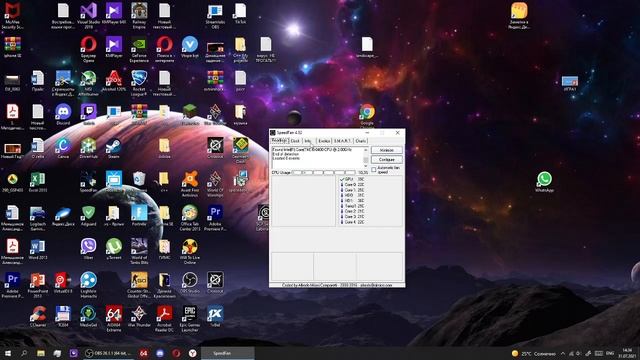Click the log box scroll up arrow
Screen dimensions: 640x360
click(366, 150)
